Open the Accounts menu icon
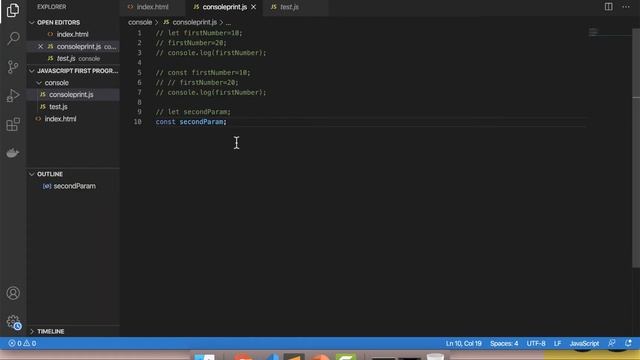The image size is (640, 360). 13,293
